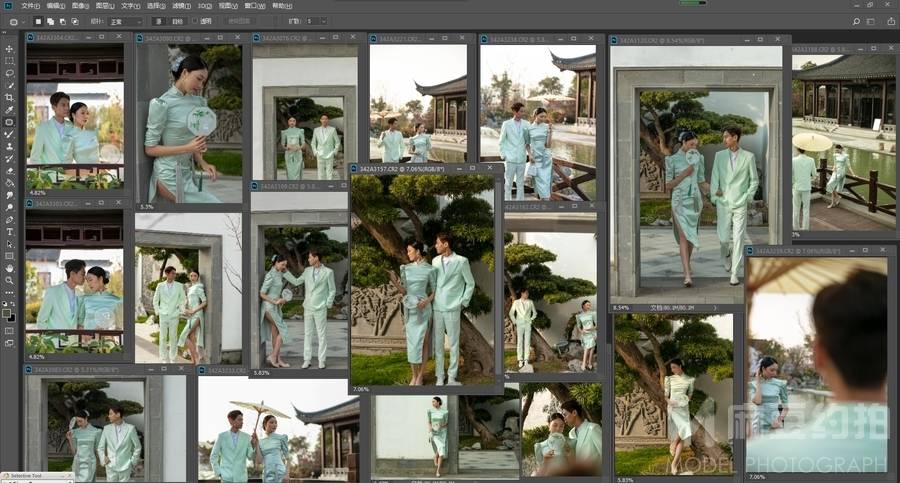Click the share icon in top right
This screenshot has height=483, width=900.
[891, 21]
